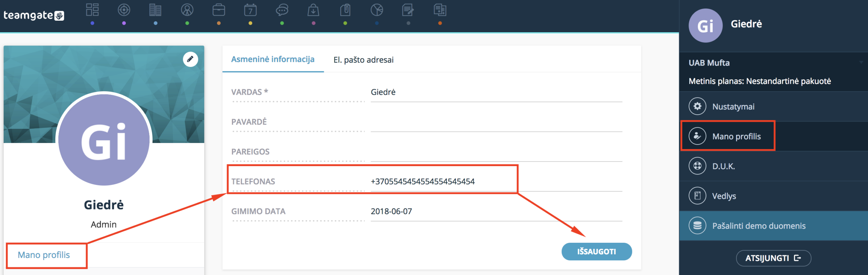Open the Deals briefcase icon
This screenshot has width=868, height=275.
219,10
